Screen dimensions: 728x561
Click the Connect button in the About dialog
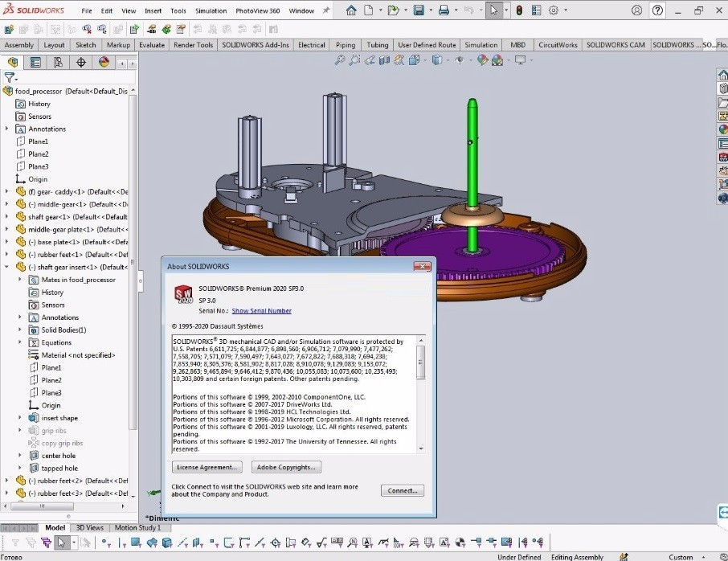402,490
